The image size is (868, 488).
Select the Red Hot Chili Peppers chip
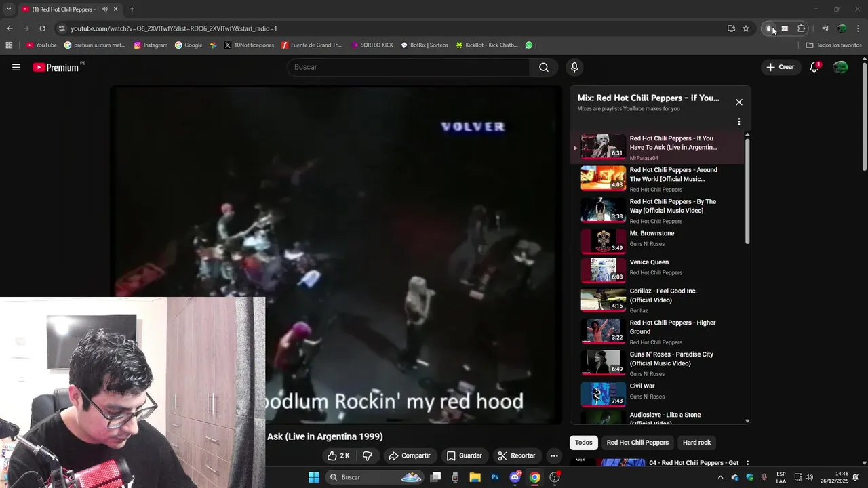[x=637, y=443]
